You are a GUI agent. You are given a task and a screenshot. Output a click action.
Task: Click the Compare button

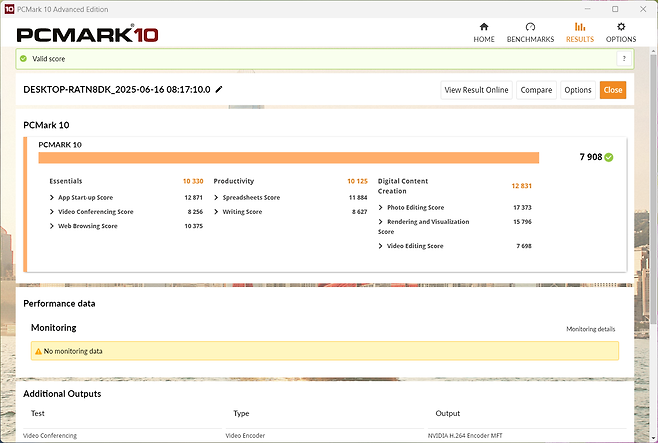(x=536, y=90)
